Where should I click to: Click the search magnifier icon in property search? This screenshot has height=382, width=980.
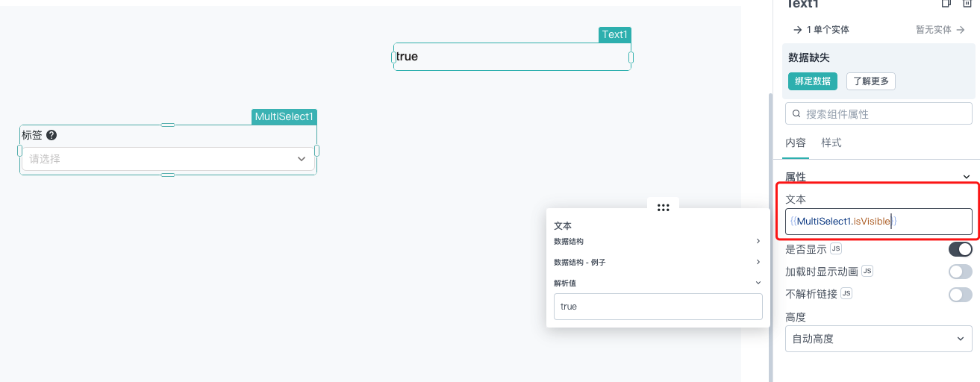[796, 114]
